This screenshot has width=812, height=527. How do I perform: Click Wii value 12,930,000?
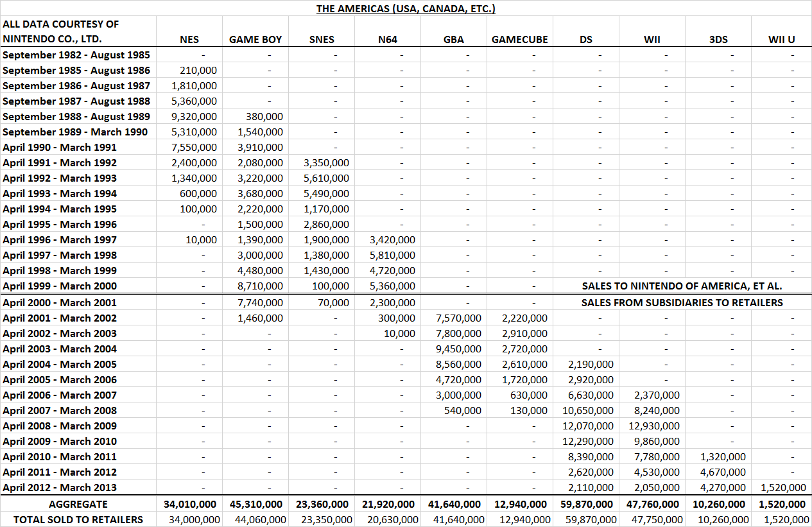655,426
